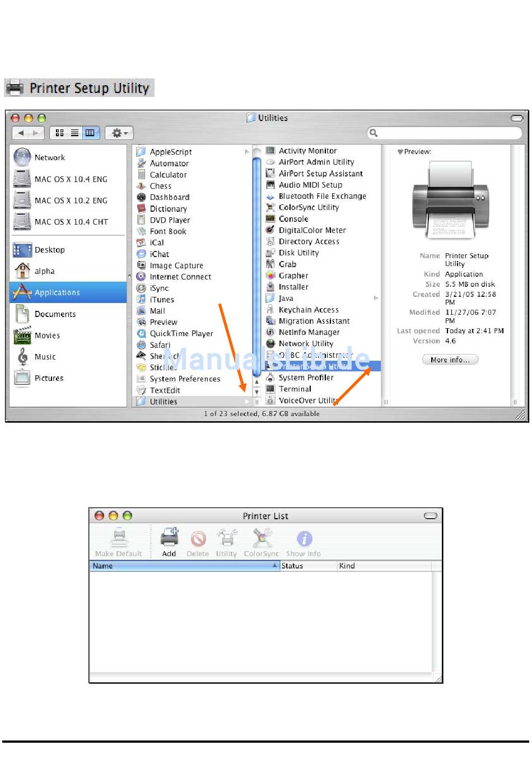The width and height of the screenshot is (532, 778).
Task: Open the Utility tool in Printer List
Action: point(227,538)
